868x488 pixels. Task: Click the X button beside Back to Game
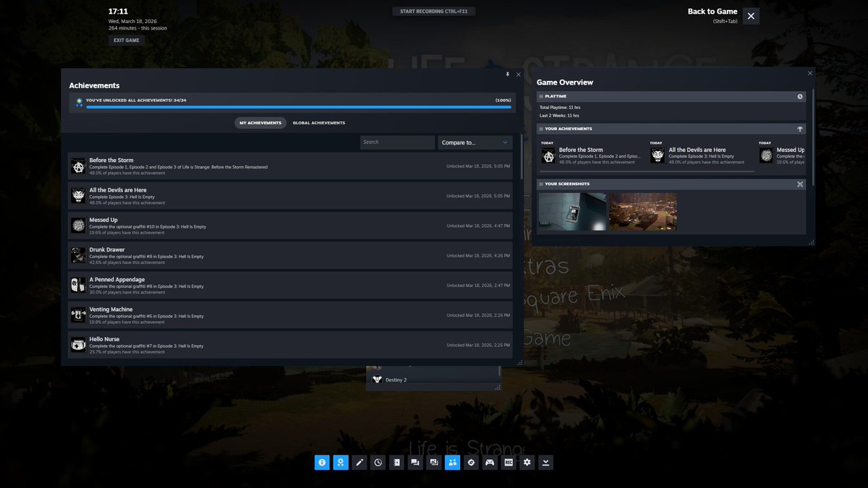coord(751,16)
